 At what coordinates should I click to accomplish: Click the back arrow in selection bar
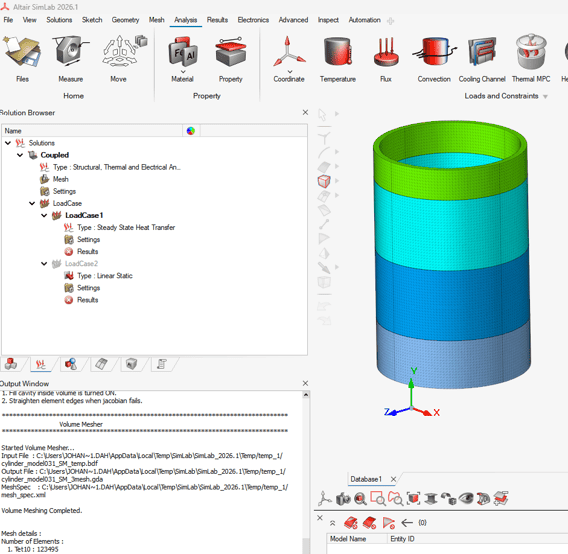coord(407,522)
